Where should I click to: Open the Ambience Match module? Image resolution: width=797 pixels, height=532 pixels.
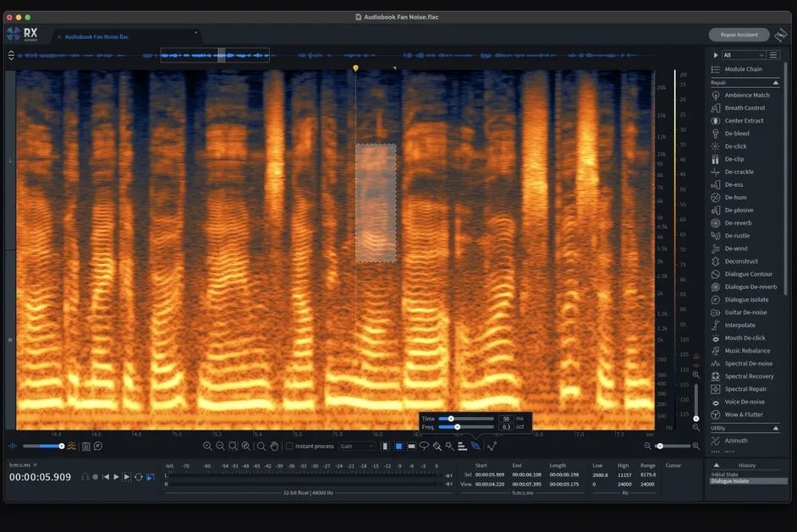coord(747,95)
